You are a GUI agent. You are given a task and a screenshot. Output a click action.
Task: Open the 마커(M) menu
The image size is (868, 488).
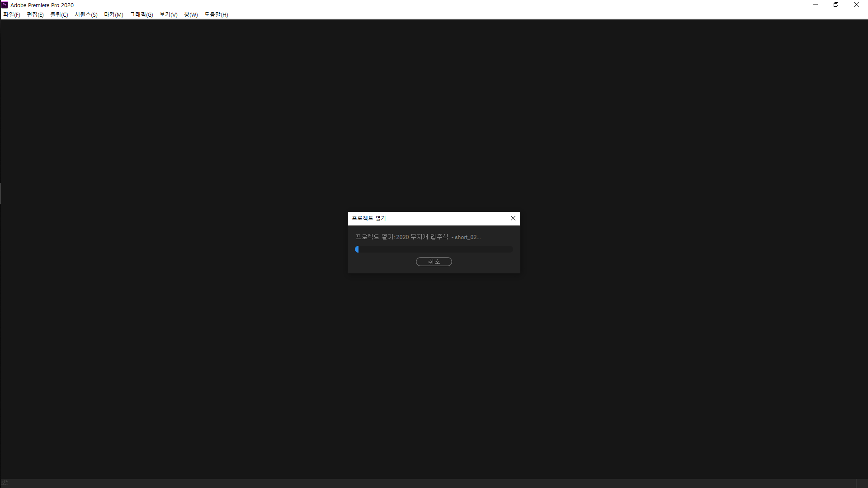113,14
